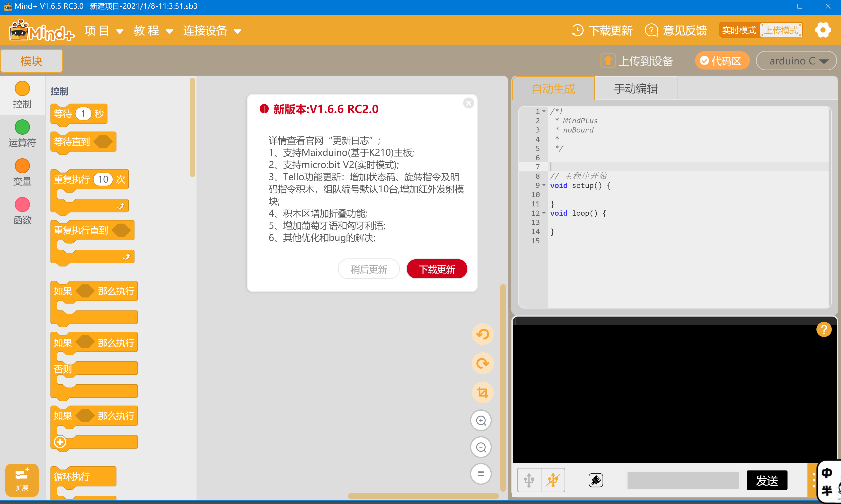This screenshot has height=504, width=841.
Task: Collapse the loop() fold arrow on line 12
Action: click(544, 213)
